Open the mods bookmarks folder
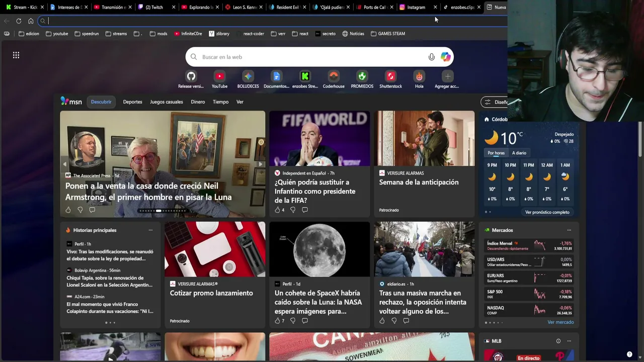 coord(158,34)
